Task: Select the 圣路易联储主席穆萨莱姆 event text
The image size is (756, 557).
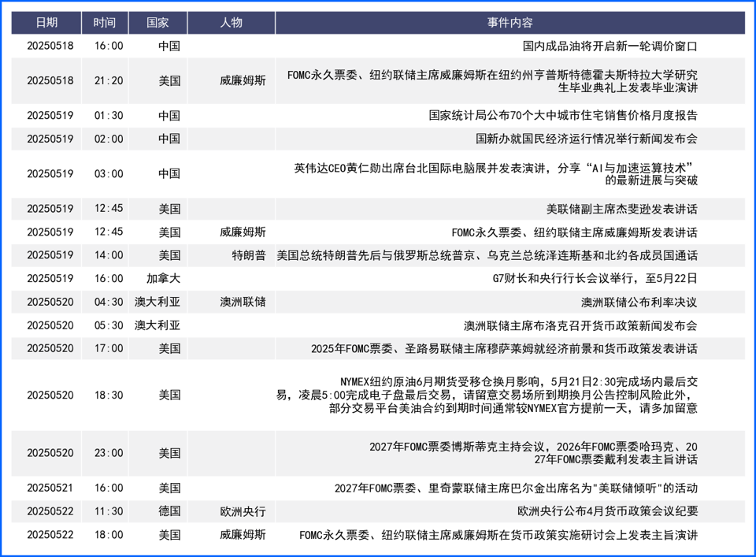Action: (x=504, y=349)
